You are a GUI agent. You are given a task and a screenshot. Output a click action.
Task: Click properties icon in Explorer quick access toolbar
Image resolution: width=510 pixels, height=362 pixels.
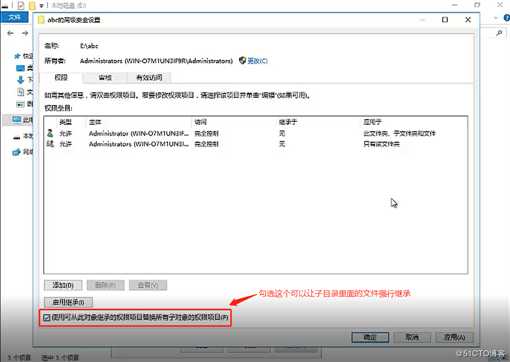21,5
